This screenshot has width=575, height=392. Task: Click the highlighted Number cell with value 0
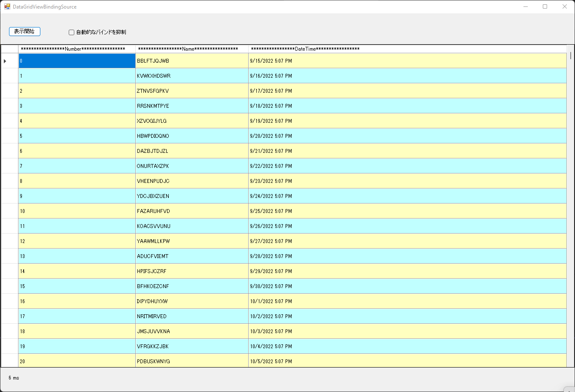76,61
